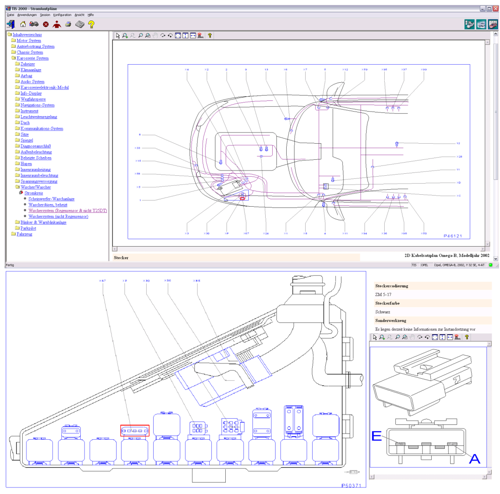Viewport: 500px width, 494px height.
Task: Expand the Audio System folder
Action: 17,81
